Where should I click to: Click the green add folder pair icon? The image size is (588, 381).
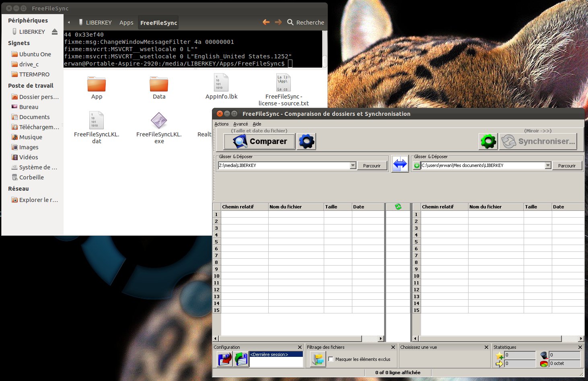point(417,165)
